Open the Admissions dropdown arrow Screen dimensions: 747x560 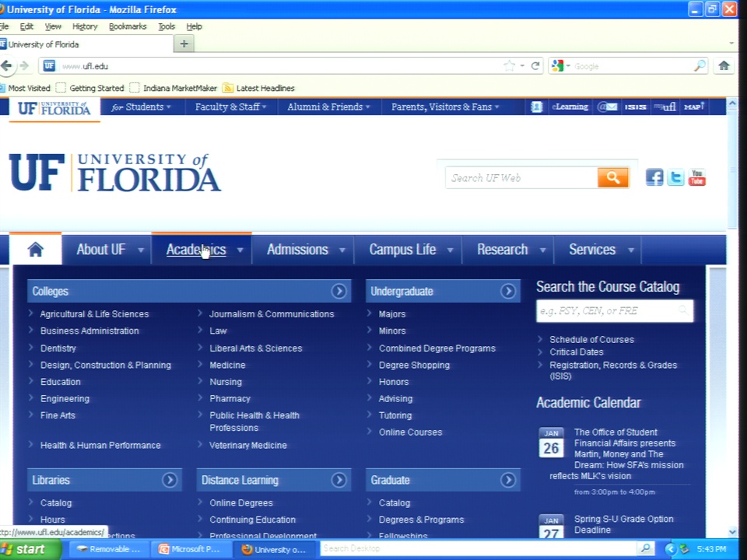point(342,250)
